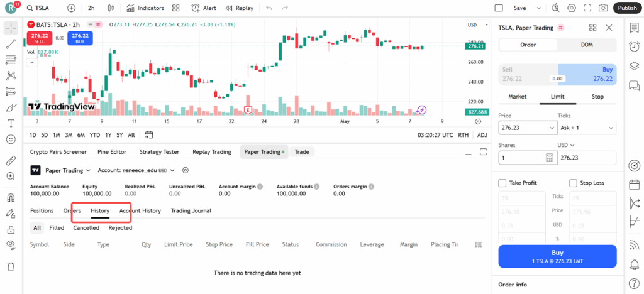
Task: Click the add symbol plus icon
Action: point(71,8)
